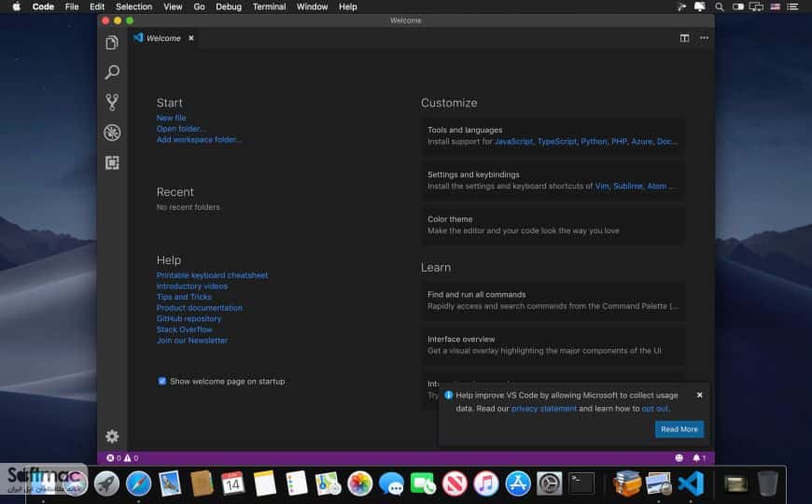Install JavaScript language support

pyautogui.click(x=513, y=142)
